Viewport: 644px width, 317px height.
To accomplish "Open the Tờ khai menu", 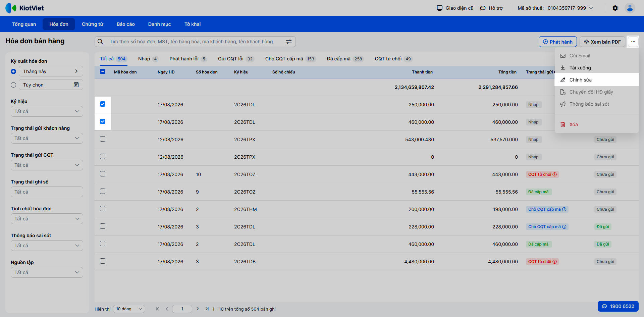I will [x=193, y=24].
